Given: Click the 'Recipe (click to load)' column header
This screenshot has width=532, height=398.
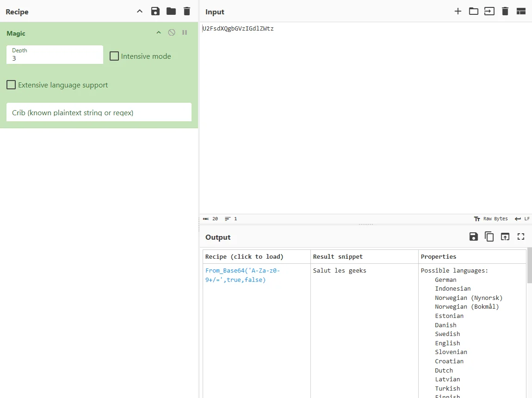Looking at the screenshot, I should [244, 256].
